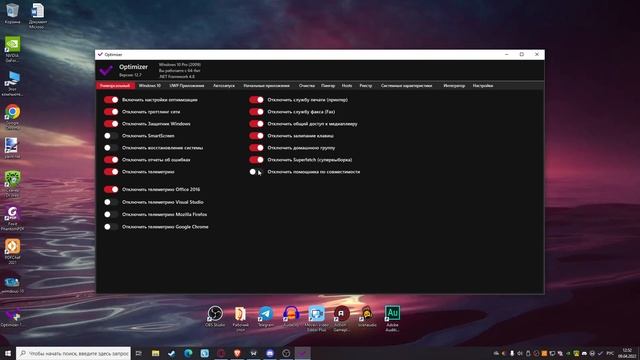
Task: Open File Explorer from the taskbar
Action: (x=156, y=353)
